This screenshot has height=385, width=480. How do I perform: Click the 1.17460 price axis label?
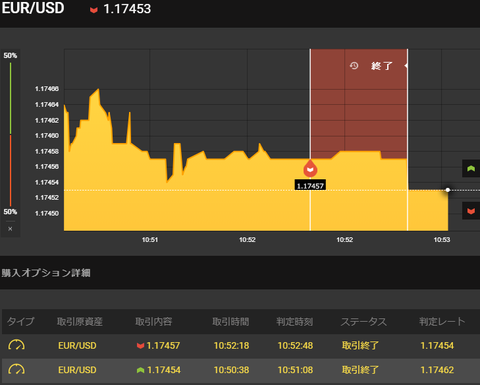click(x=47, y=136)
